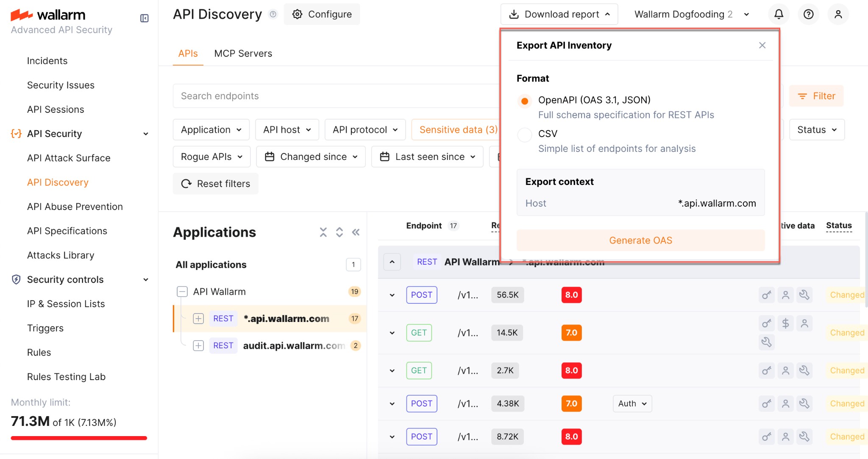The image size is (868, 459).
Task: Expand the Changed since date filter
Action: tap(310, 157)
